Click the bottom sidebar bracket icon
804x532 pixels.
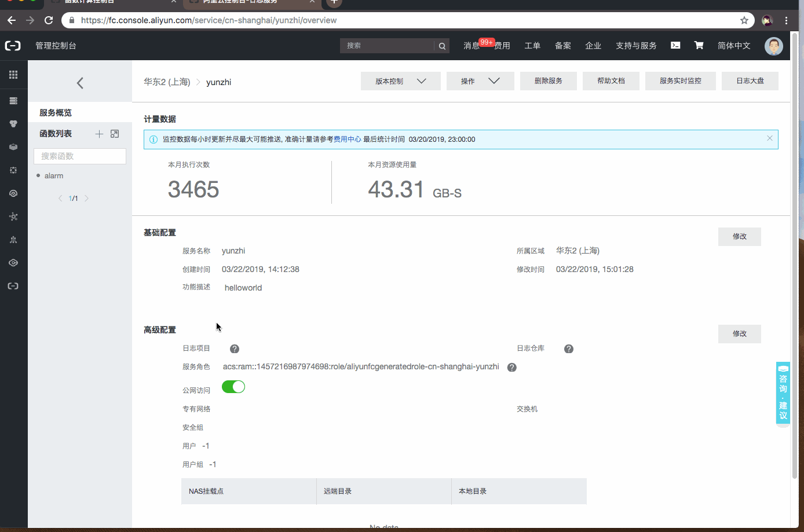tap(13, 286)
